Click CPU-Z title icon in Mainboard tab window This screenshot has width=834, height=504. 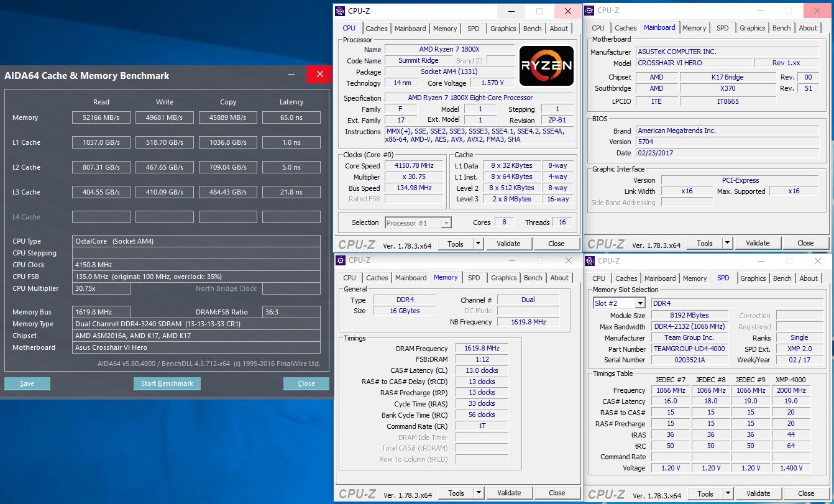coord(589,10)
